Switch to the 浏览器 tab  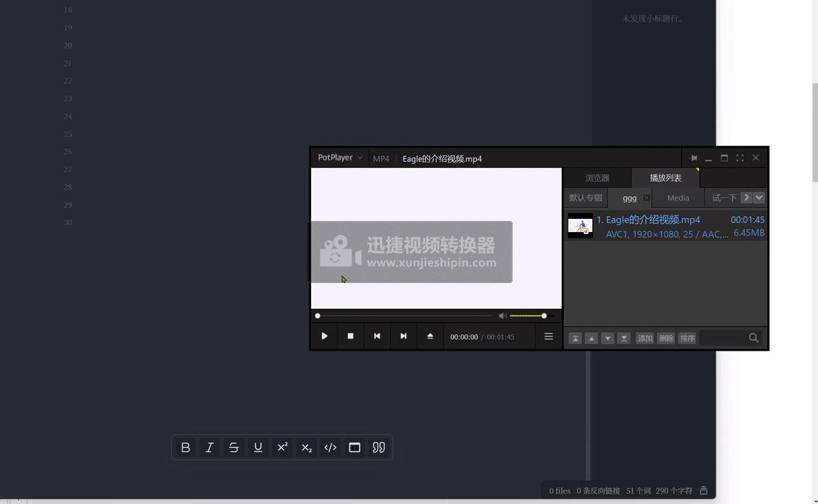click(x=596, y=177)
